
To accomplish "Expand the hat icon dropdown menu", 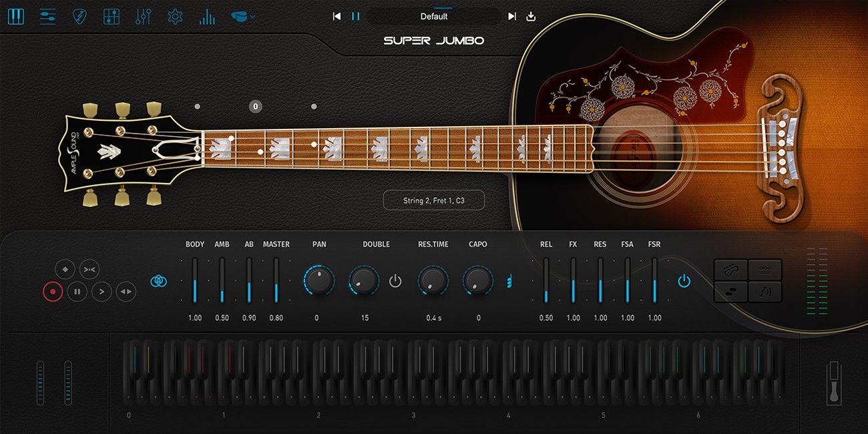I will (x=243, y=16).
